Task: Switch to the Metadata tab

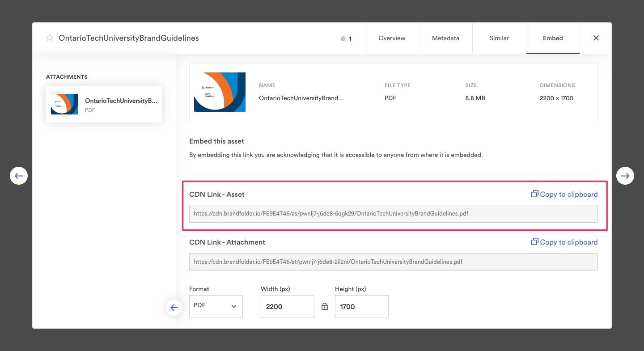Action: [445, 38]
